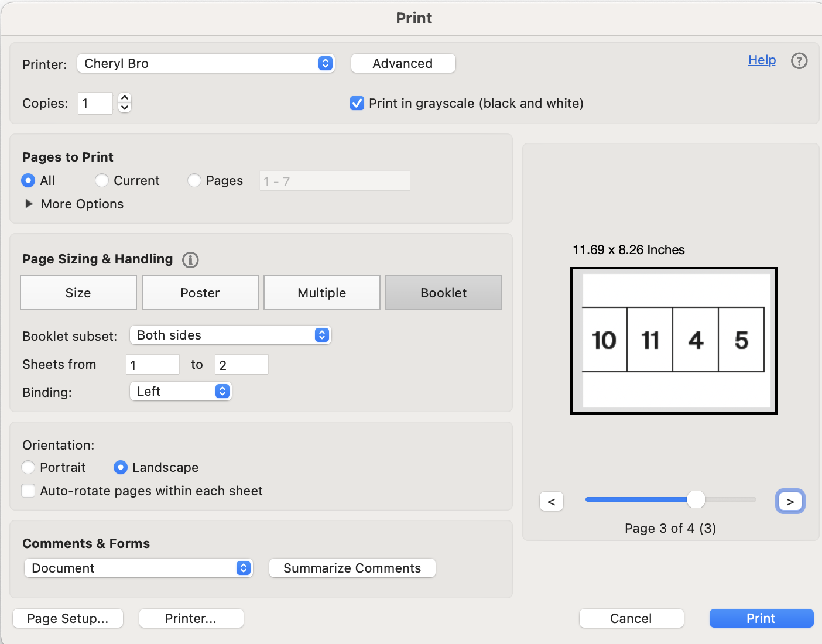Image resolution: width=822 pixels, height=644 pixels.
Task: Select Portrait orientation
Action: pos(28,467)
